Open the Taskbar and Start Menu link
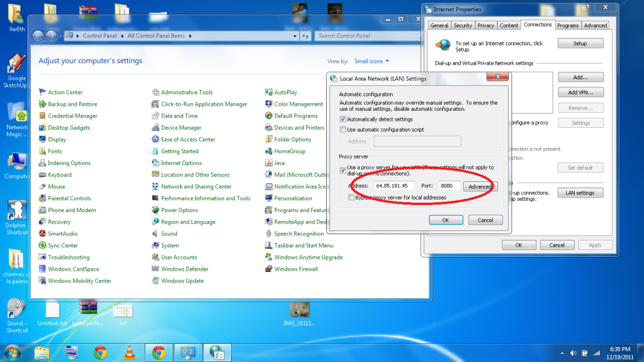The image size is (644, 362). pos(303,246)
